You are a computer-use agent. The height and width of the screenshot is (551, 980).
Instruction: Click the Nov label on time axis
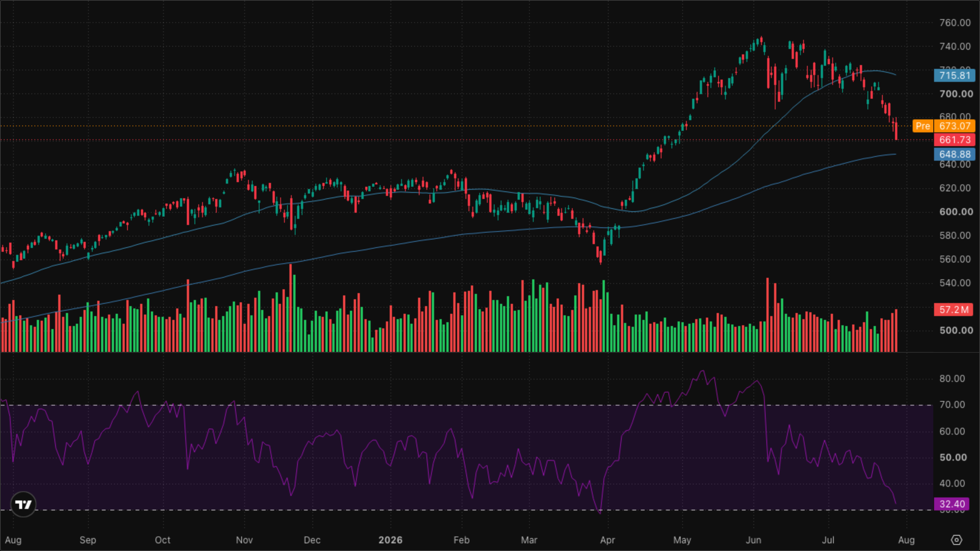[x=244, y=540]
